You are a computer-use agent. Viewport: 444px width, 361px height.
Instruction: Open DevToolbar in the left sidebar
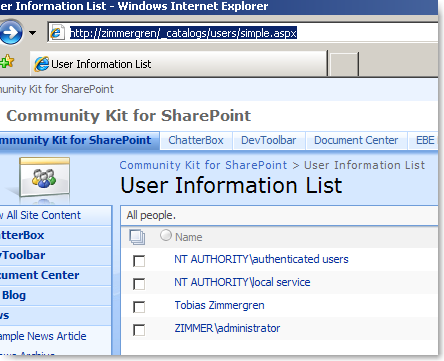pos(23,255)
